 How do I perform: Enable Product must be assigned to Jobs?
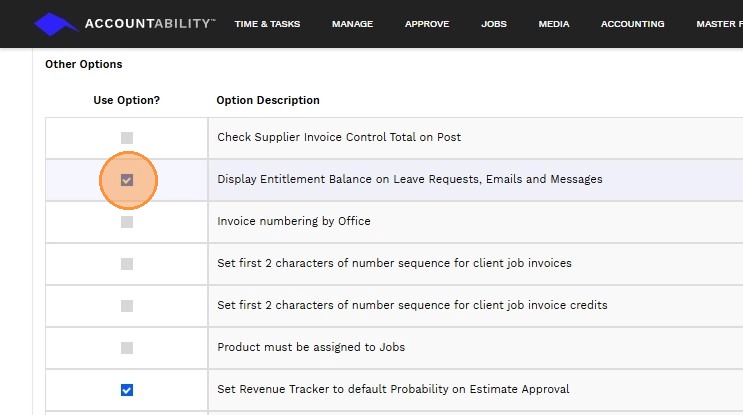127,348
